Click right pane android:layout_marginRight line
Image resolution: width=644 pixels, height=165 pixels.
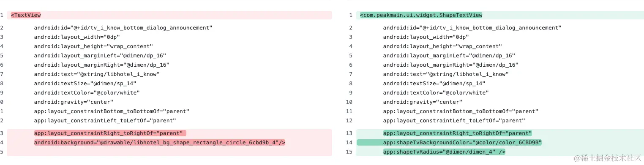point(451,65)
